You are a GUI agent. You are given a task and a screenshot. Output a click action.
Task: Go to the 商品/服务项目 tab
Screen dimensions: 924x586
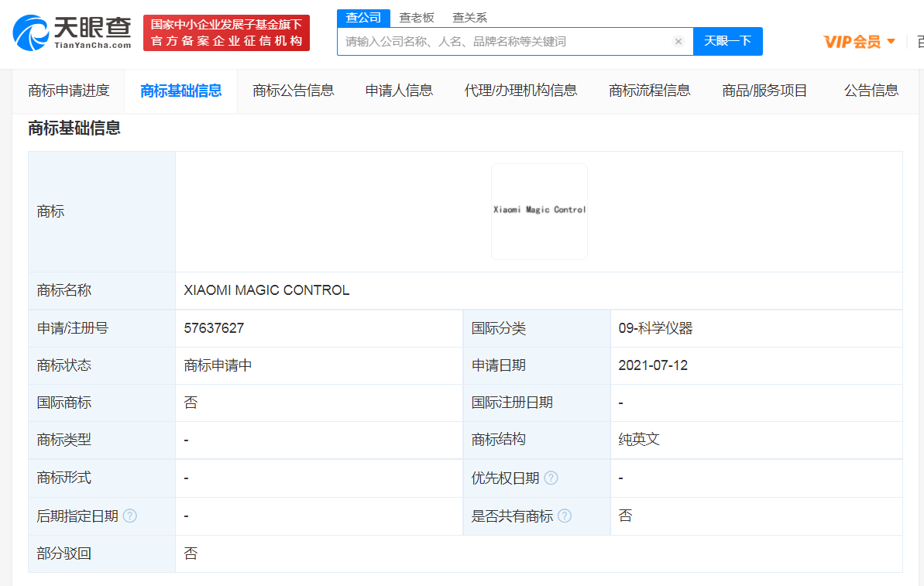tap(764, 91)
